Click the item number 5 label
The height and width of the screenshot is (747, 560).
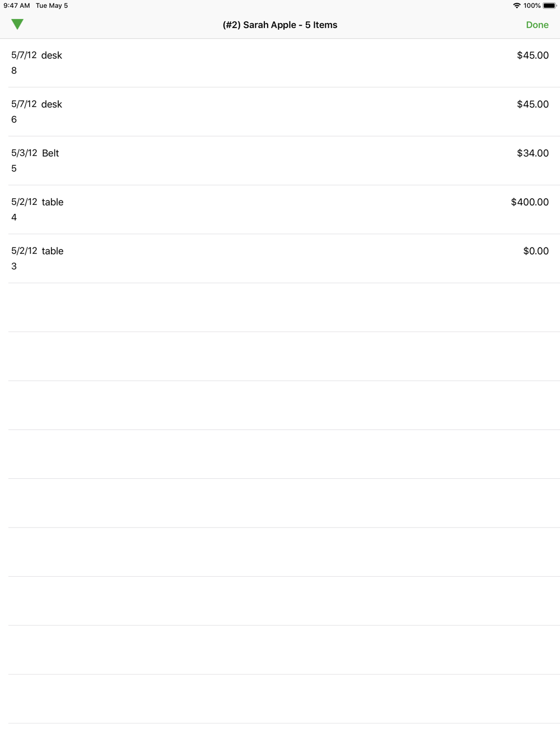[14, 169]
